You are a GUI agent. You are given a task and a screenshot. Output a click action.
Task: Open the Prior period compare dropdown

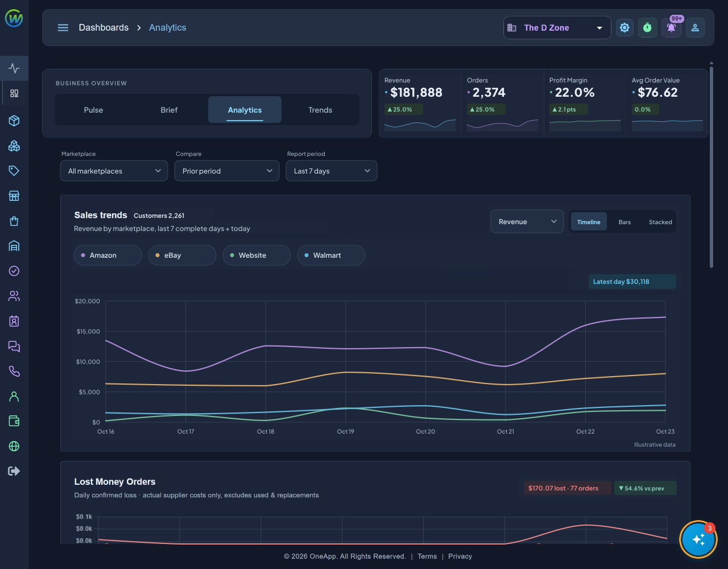(227, 171)
